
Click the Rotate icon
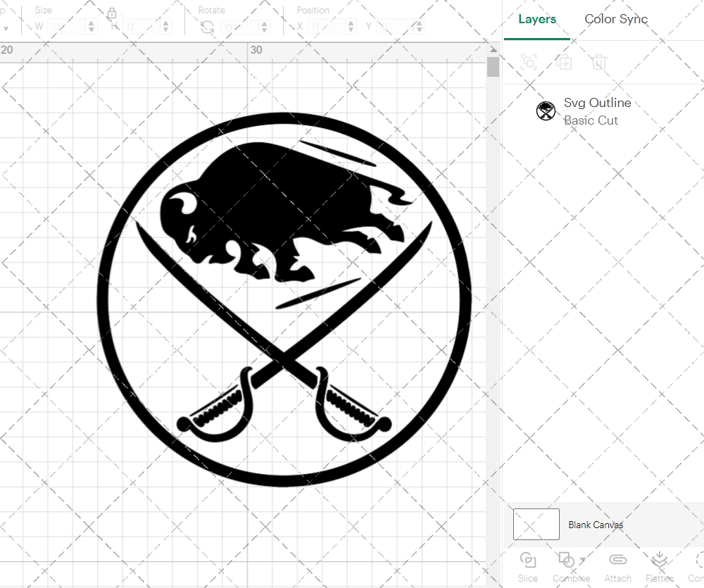[207, 28]
